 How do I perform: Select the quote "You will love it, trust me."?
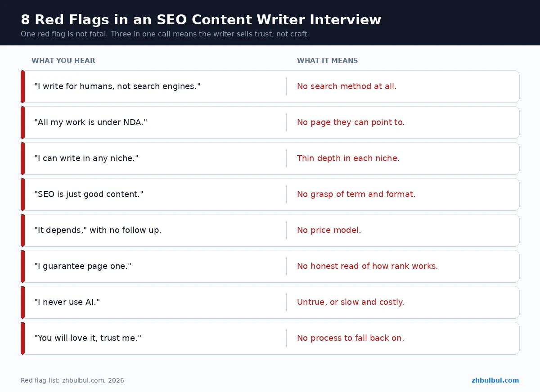(x=88, y=338)
